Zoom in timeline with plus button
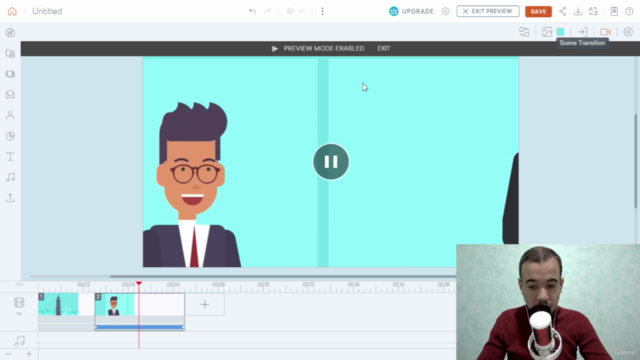The height and width of the screenshot is (360, 640). point(29,354)
